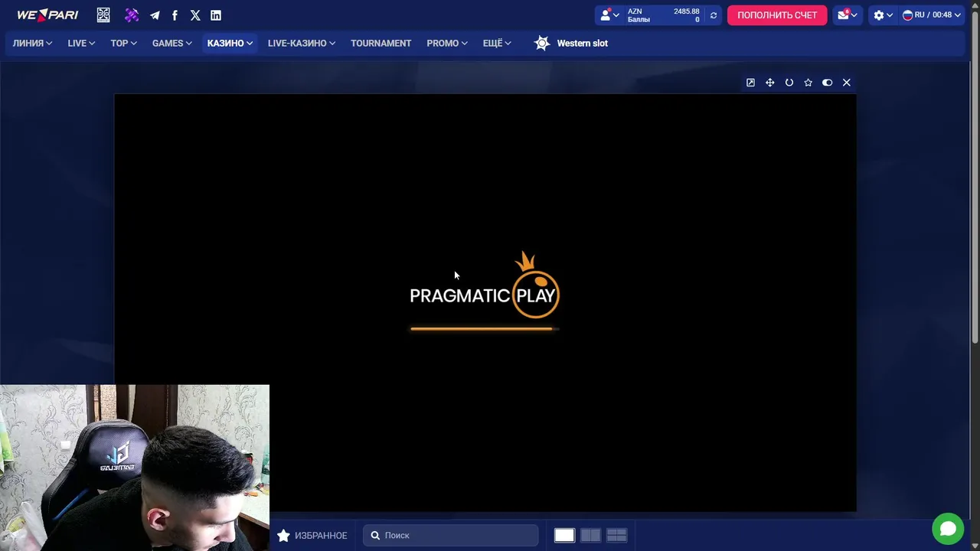The width and height of the screenshot is (980, 551).
Task: Expand the PROMO menu
Action: (447, 44)
